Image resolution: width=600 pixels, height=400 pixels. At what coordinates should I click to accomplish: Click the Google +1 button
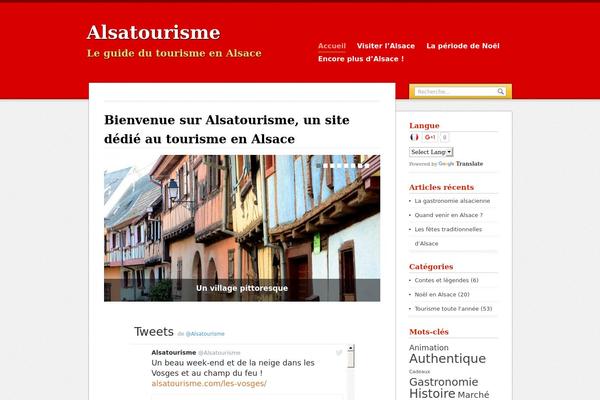click(x=430, y=137)
